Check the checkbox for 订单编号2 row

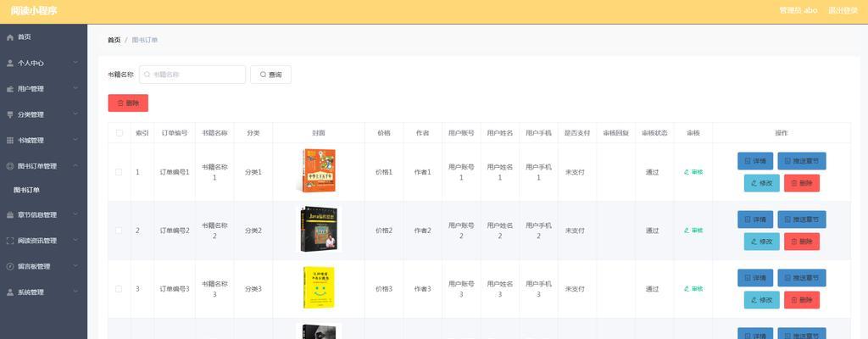[119, 231]
